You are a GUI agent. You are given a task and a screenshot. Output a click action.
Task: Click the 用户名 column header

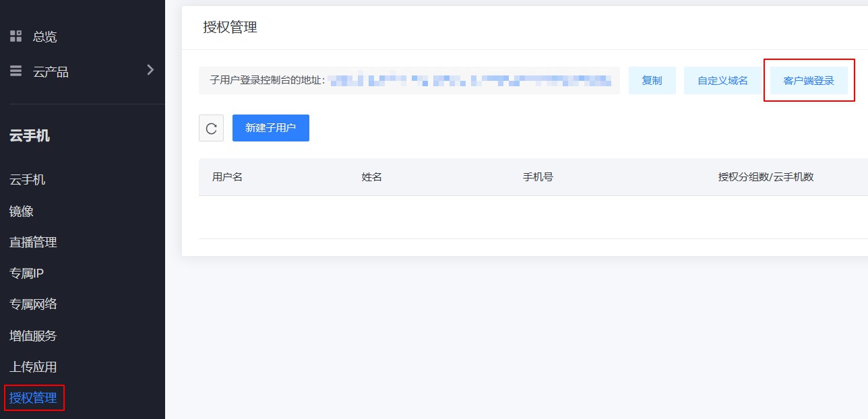(x=227, y=177)
